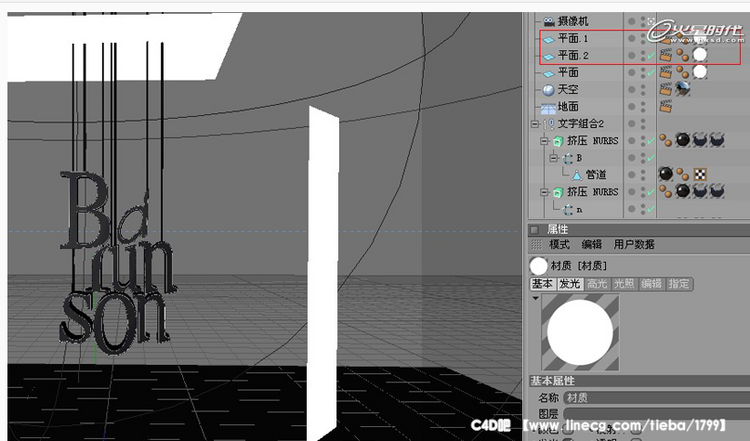Select the 文字組合2 row label
Viewport: 750px width, 441px height.
click(x=581, y=124)
